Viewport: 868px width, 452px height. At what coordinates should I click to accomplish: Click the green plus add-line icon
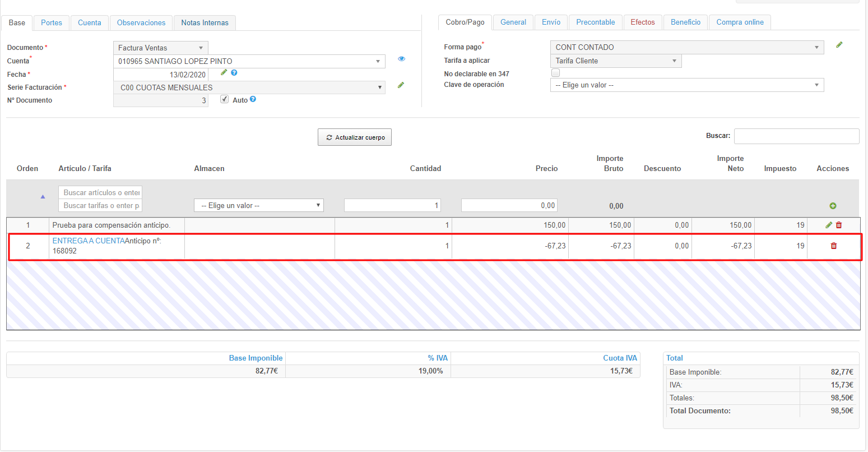coord(833,206)
